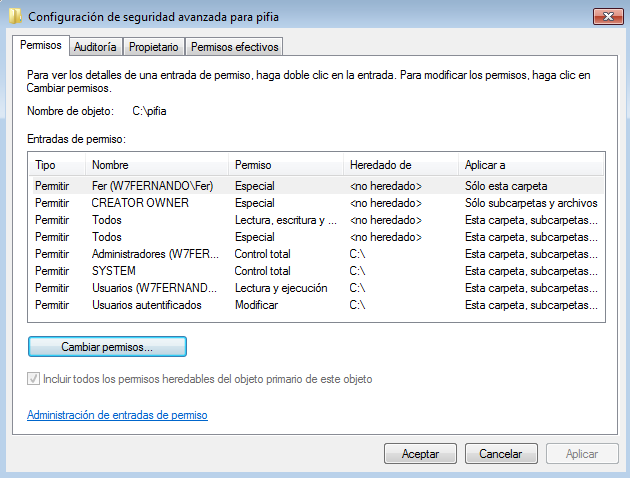
Task: Click the Permiso column header
Action: coord(286,165)
